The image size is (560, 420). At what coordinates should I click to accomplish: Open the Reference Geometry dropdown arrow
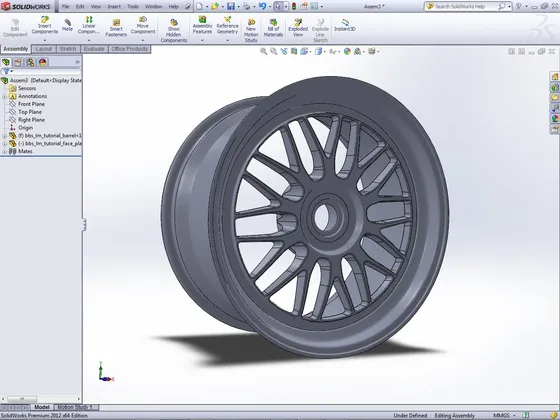coord(228,40)
